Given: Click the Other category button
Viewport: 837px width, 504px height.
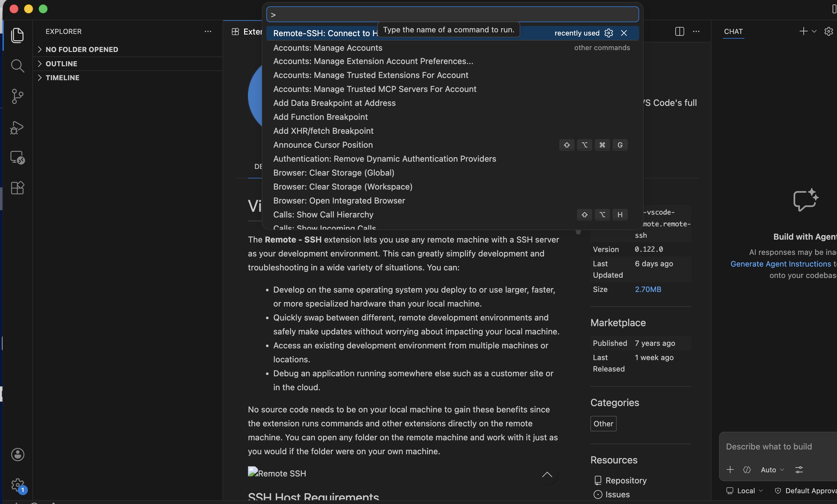Looking at the screenshot, I should click(603, 423).
